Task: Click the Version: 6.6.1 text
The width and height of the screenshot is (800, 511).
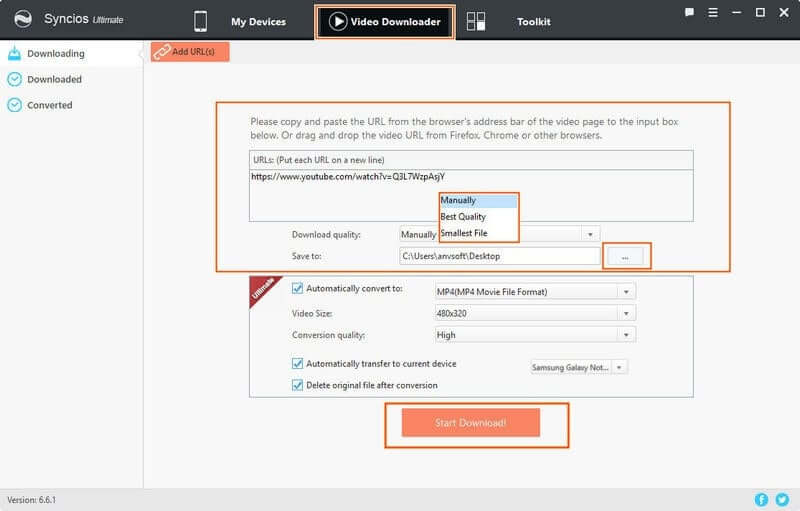Action: 32,500
